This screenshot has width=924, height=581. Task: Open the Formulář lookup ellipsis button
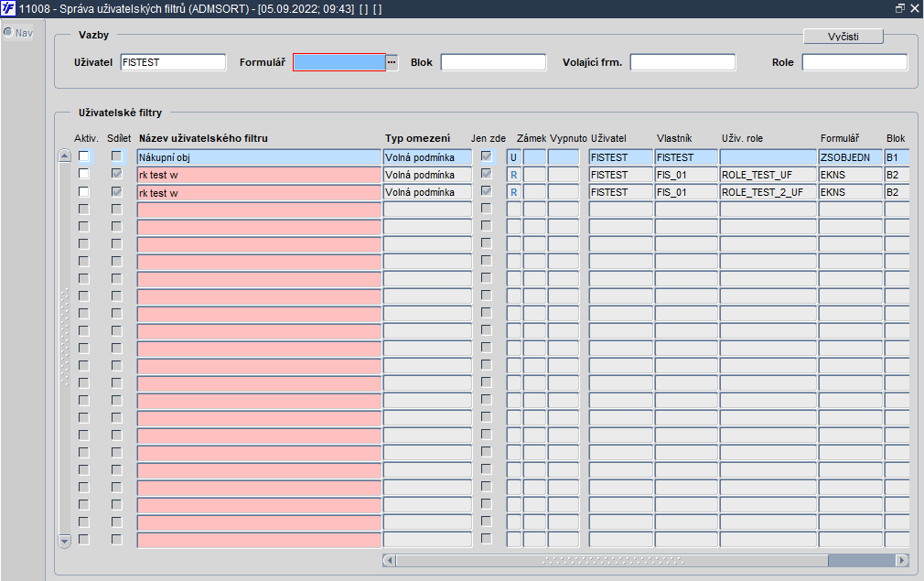[x=392, y=62]
